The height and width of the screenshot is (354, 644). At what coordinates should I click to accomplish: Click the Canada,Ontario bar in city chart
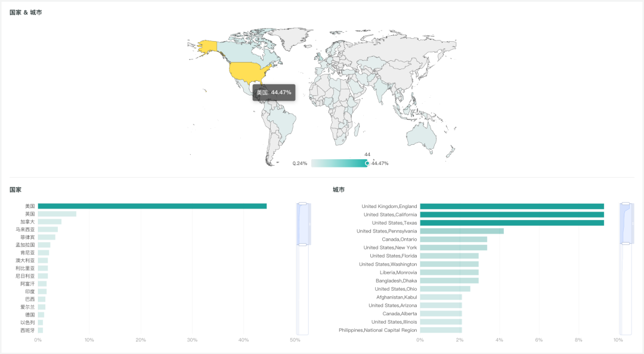pyautogui.click(x=453, y=240)
